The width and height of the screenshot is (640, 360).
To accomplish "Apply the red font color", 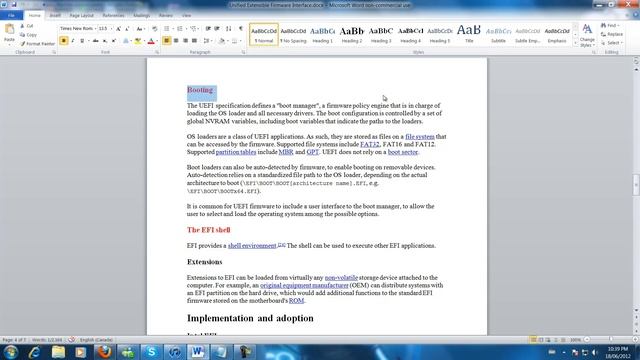I will pos(151,41).
